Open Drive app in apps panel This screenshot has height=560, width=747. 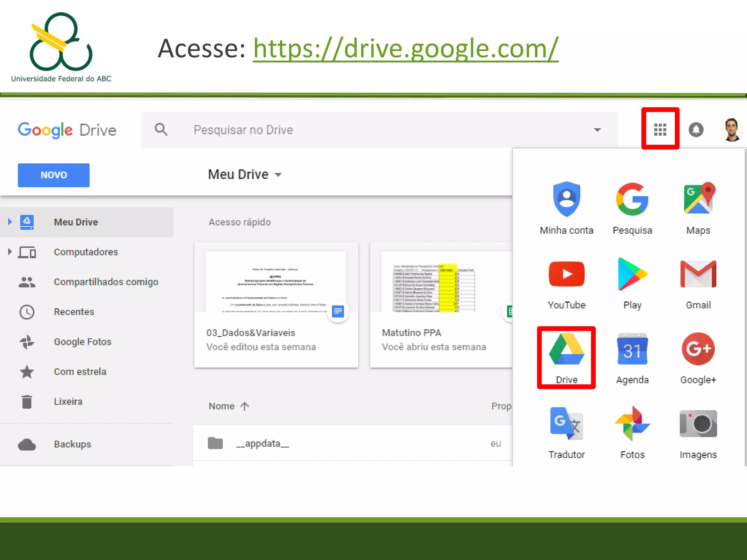tap(566, 358)
